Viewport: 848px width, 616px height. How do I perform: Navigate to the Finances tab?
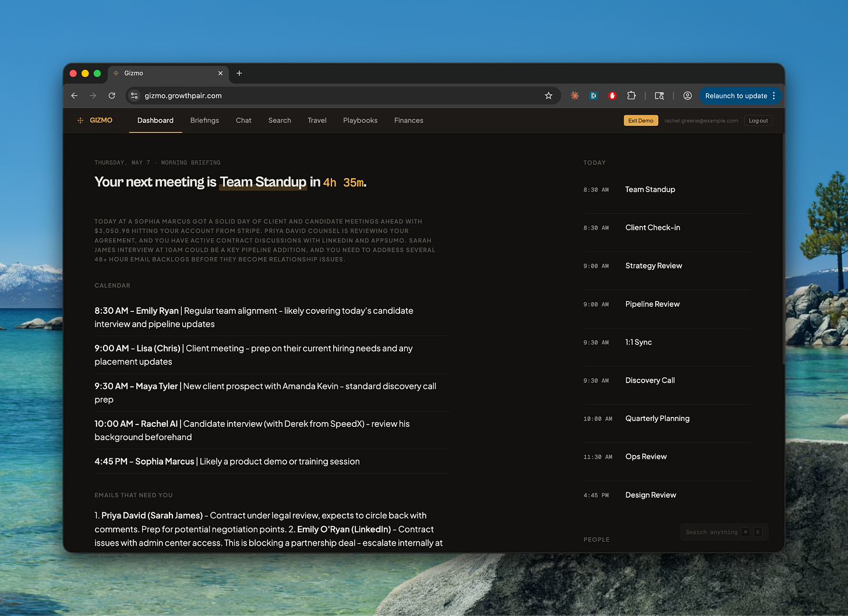tap(408, 121)
